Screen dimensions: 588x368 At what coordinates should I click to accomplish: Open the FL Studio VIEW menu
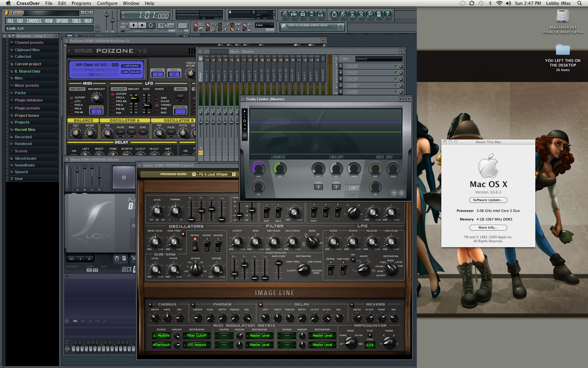pos(48,22)
